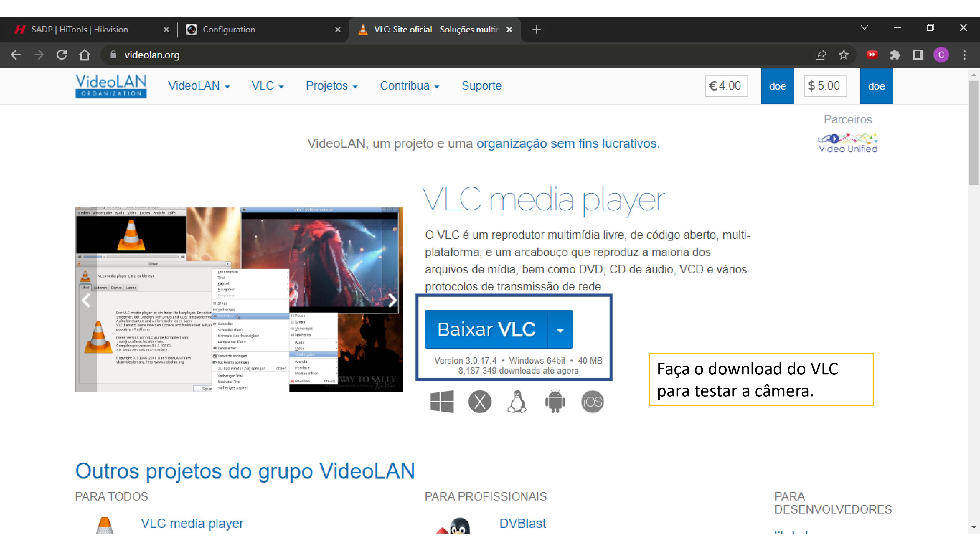
Task: Open the browser extensions puzzle icon
Action: (895, 55)
